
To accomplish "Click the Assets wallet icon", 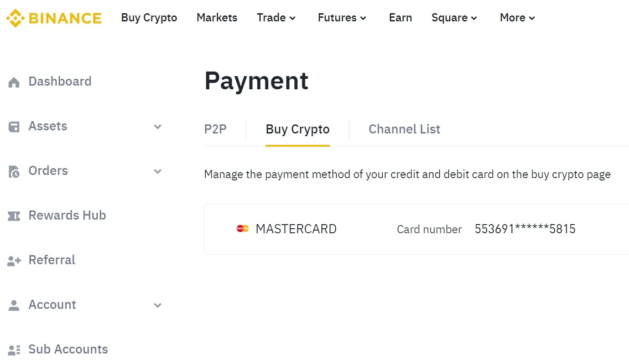I will pyautogui.click(x=14, y=127).
